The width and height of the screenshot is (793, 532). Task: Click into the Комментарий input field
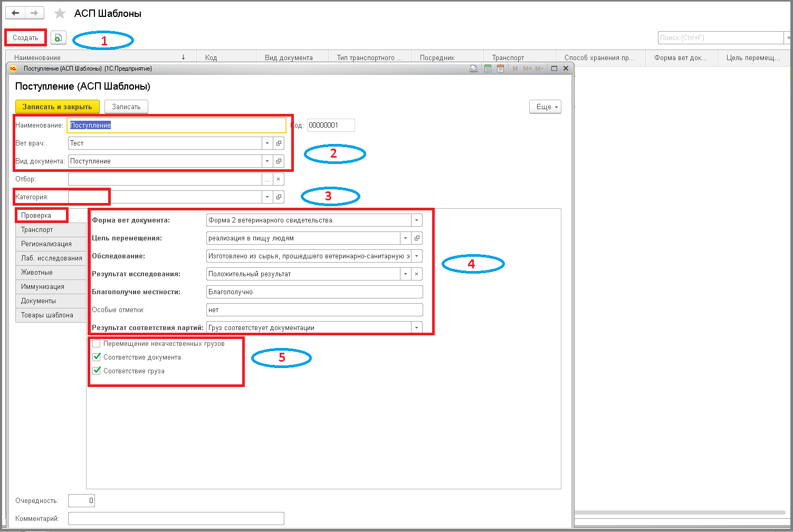176,518
